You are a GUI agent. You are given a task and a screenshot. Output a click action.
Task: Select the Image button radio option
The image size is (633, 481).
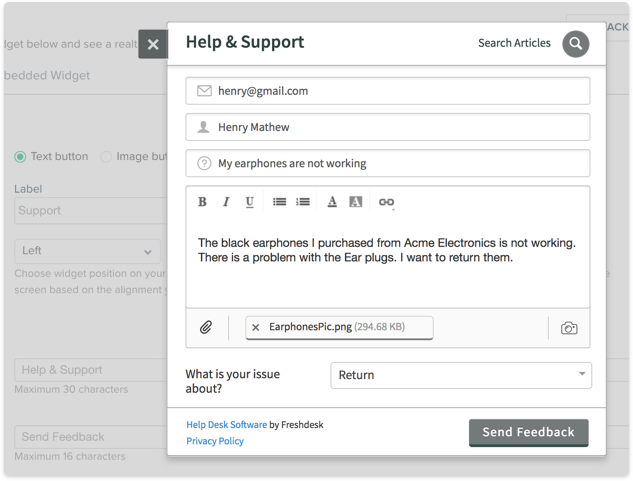tap(106, 157)
